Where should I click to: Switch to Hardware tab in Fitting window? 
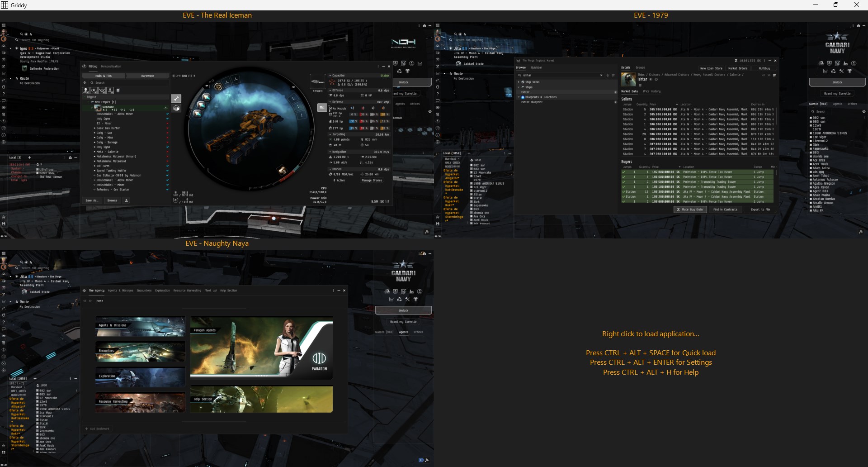coord(147,76)
